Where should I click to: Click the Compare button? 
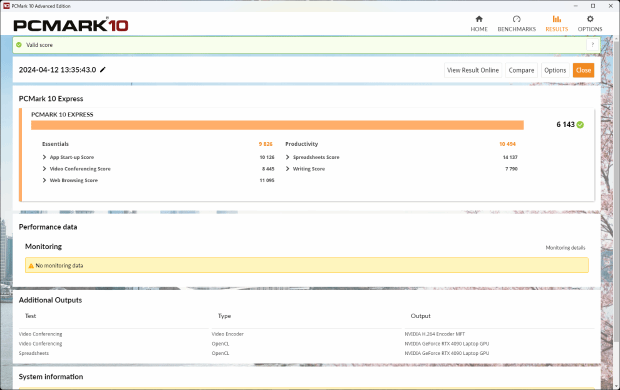(521, 70)
